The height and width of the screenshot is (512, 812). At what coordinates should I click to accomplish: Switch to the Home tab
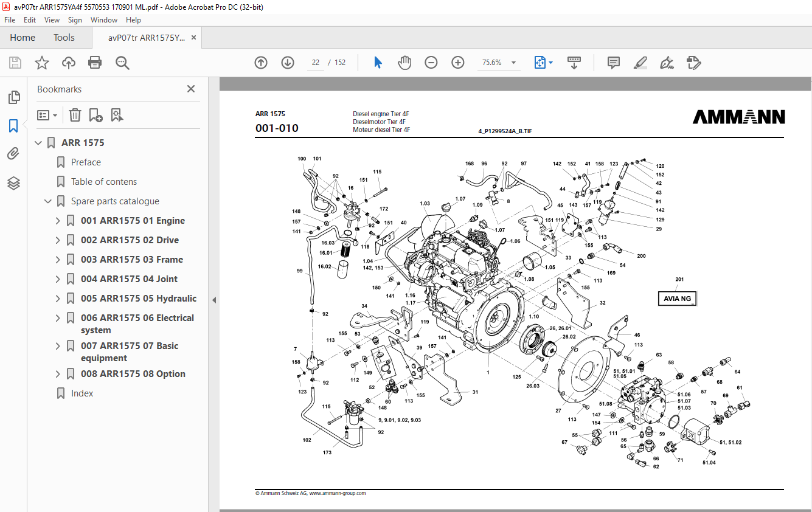(x=23, y=38)
